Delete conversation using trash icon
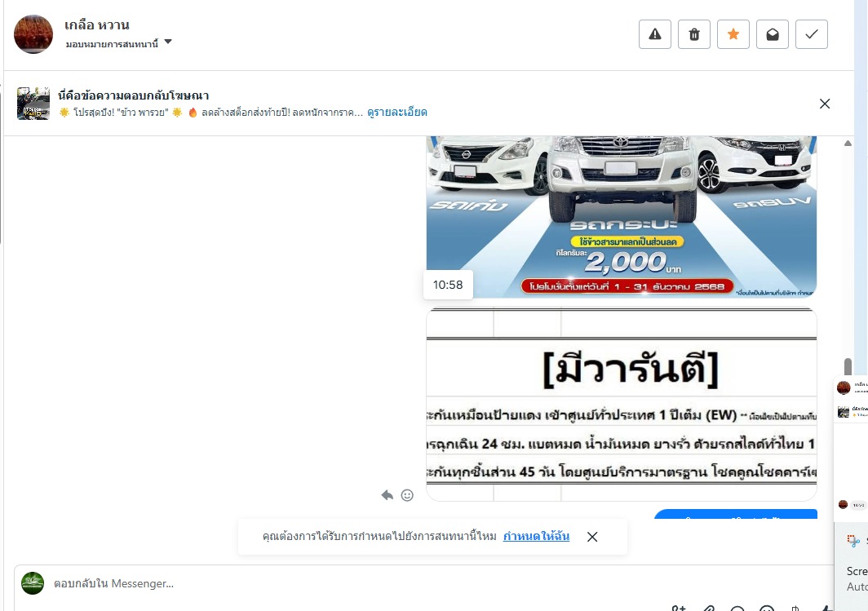Screen dimensions: 868x611 coord(694,34)
